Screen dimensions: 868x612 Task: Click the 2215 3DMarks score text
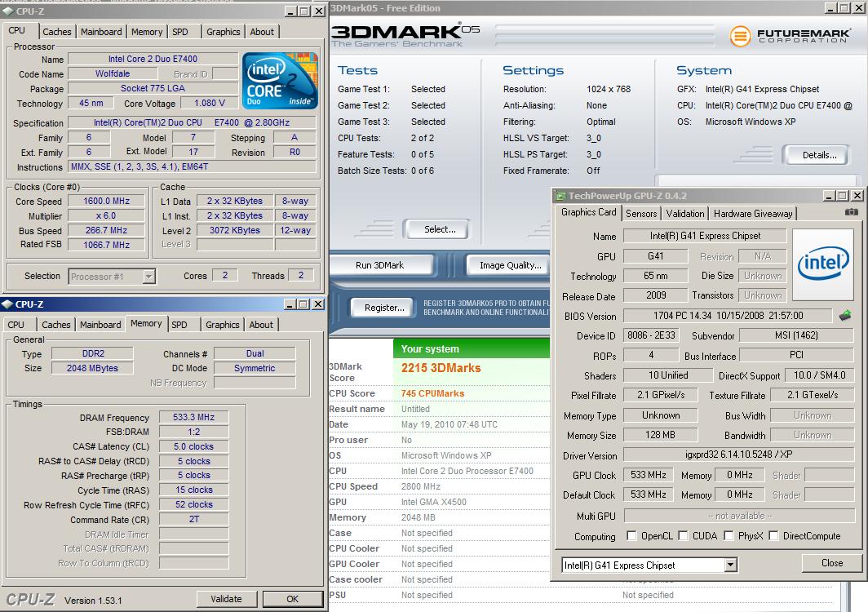tap(441, 368)
